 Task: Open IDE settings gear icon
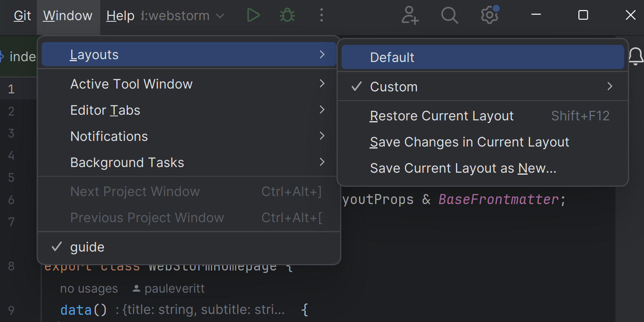(x=489, y=15)
